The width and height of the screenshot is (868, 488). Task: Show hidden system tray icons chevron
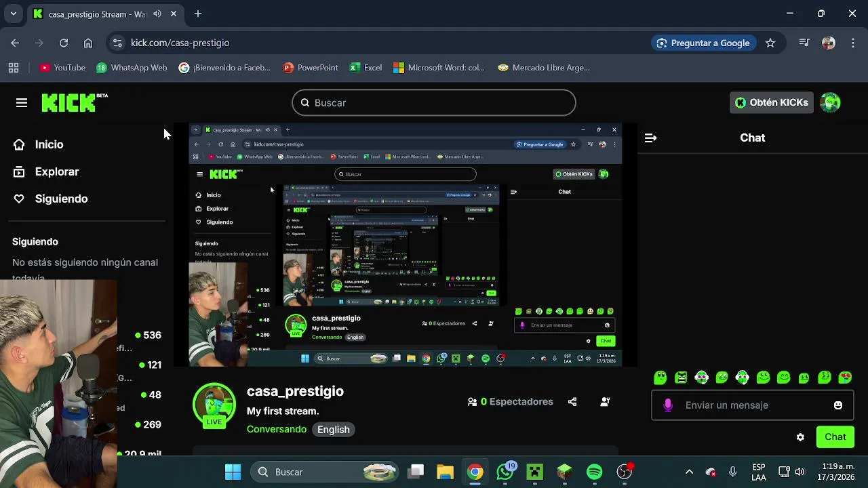[x=689, y=472]
